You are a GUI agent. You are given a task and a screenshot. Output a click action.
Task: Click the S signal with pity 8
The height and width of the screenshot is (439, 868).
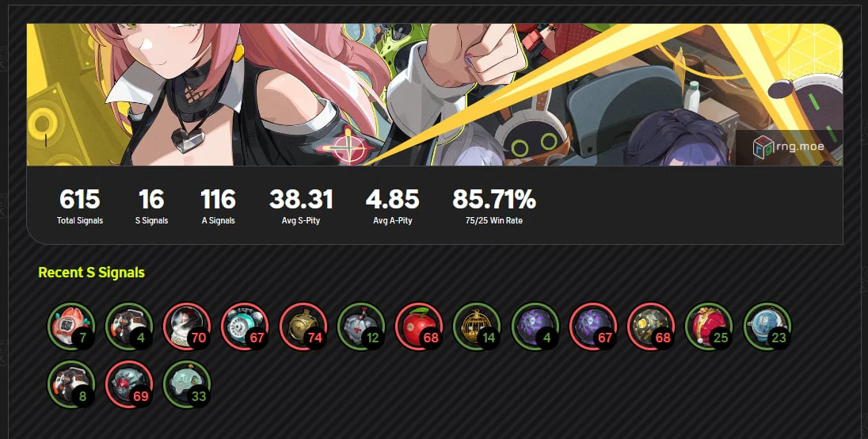[x=70, y=384]
